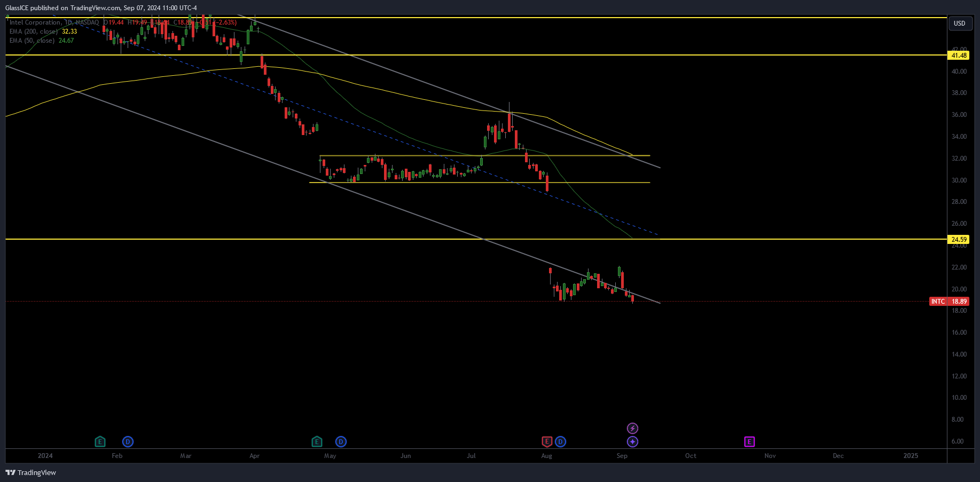Click the Sep label on time axis

tap(622, 455)
